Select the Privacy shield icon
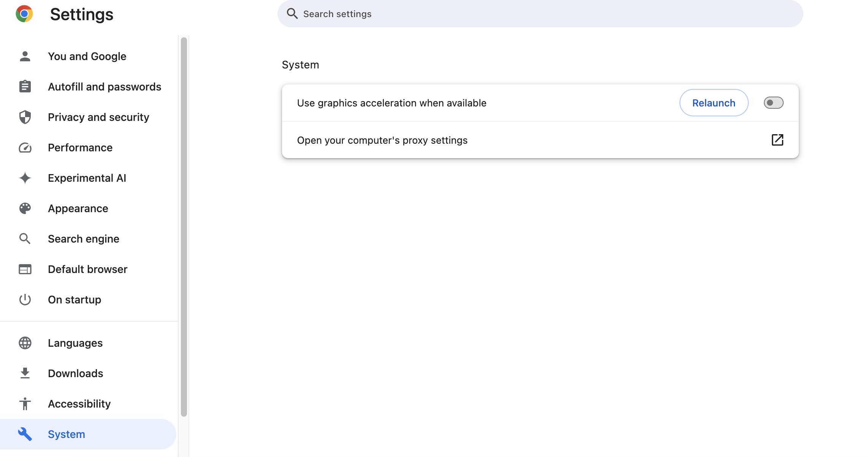 [25, 117]
